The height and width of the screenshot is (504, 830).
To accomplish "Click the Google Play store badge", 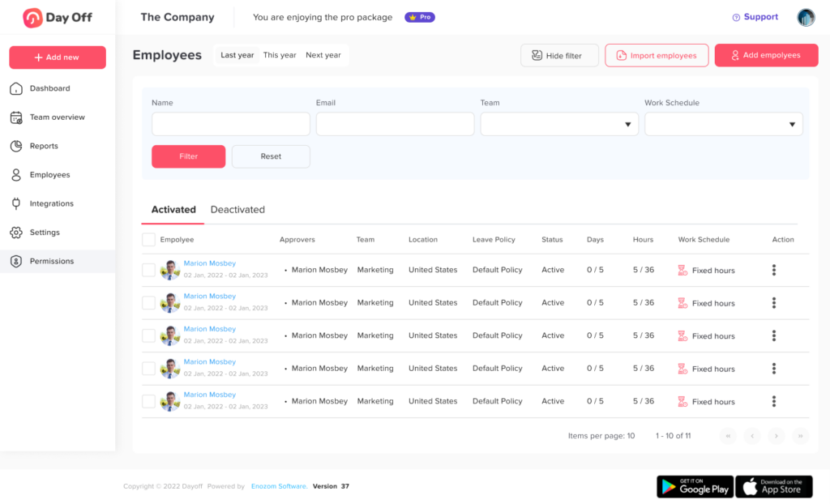I will point(695,486).
